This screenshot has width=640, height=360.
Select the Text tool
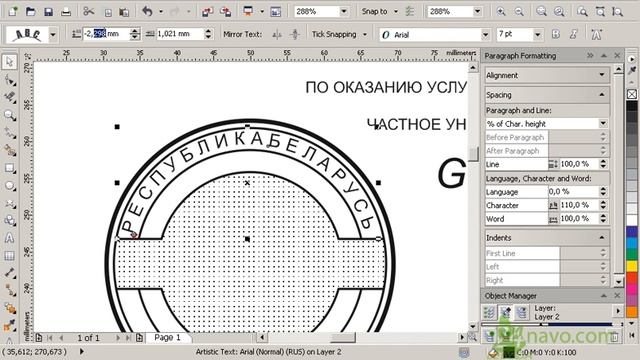coord(10,238)
